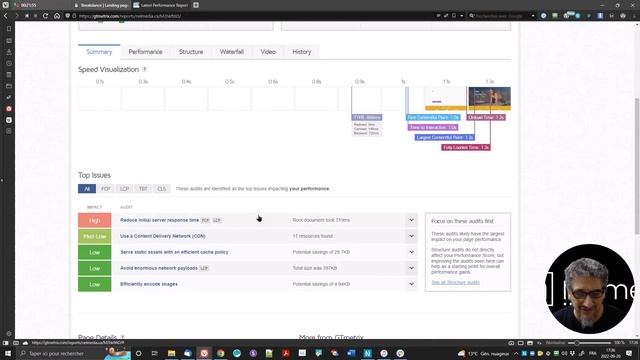Click Time to Interactive marker label
This screenshot has height=360, width=640.
[433, 127]
